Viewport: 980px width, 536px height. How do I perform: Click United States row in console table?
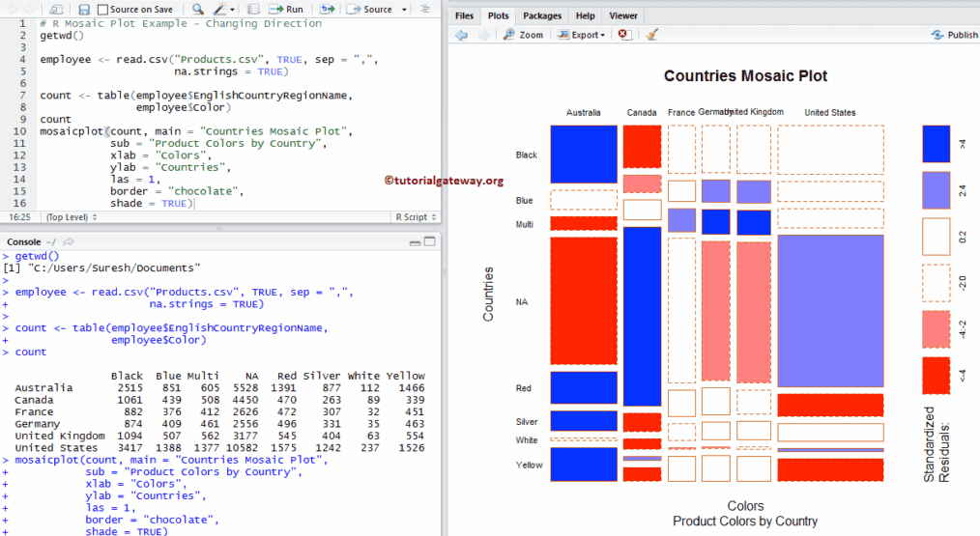[219, 448]
